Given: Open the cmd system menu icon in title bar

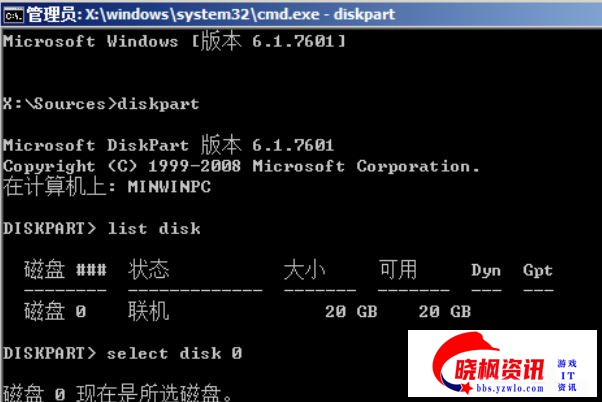Looking at the screenshot, I should [x=13, y=15].
